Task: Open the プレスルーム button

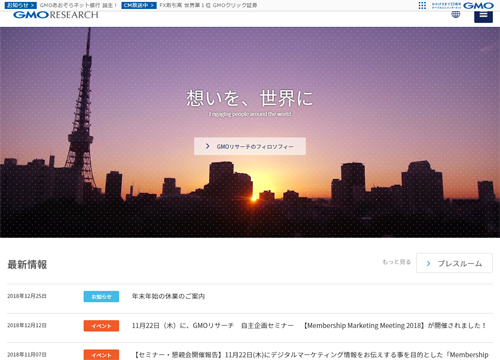Action: tap(454, 263)
